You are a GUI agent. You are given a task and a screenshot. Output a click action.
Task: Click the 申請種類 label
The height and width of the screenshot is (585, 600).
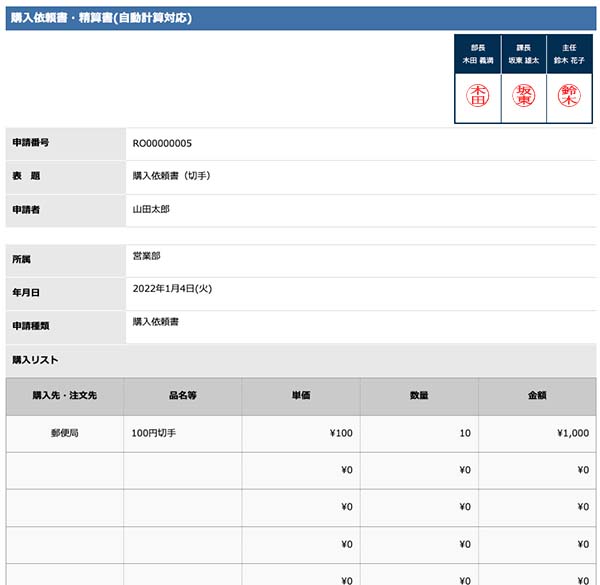tap(31, 326)
